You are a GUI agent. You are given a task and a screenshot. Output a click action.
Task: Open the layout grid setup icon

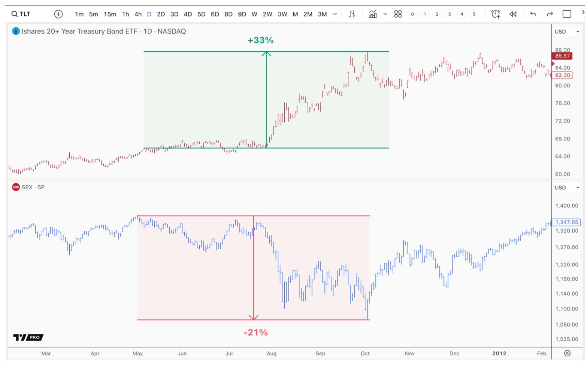pos(398,14)
